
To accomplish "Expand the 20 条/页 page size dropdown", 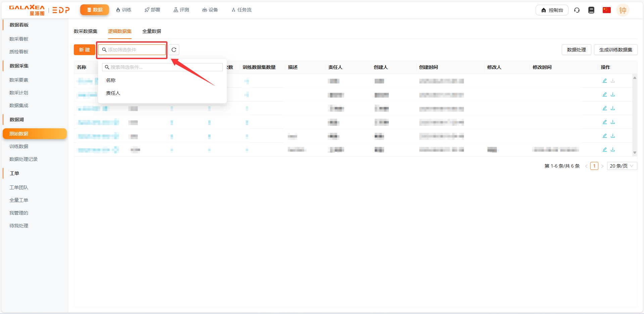I will pyautogui.click(x=622, y=166).
